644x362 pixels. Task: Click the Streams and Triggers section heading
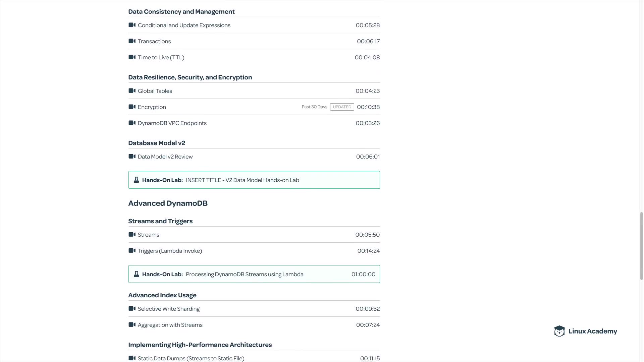click(160, 221)
